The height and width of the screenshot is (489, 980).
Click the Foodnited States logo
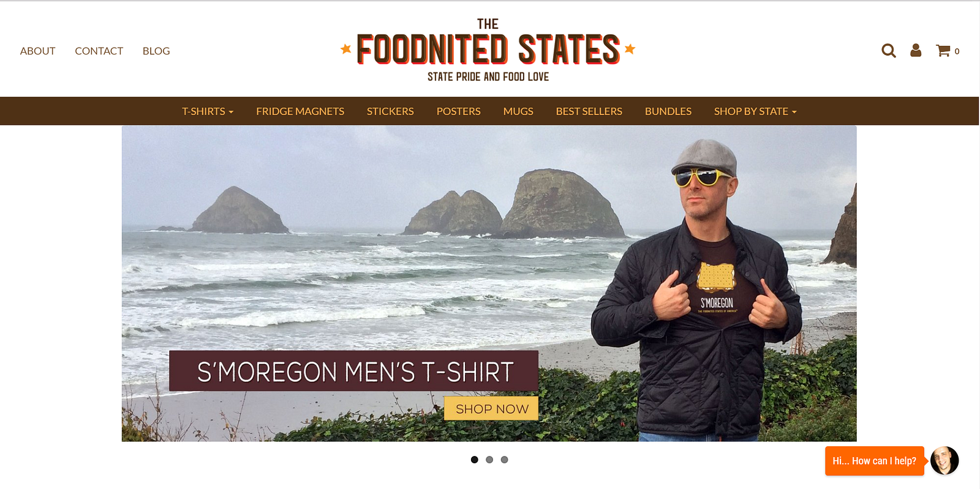[x=488, y=50]
